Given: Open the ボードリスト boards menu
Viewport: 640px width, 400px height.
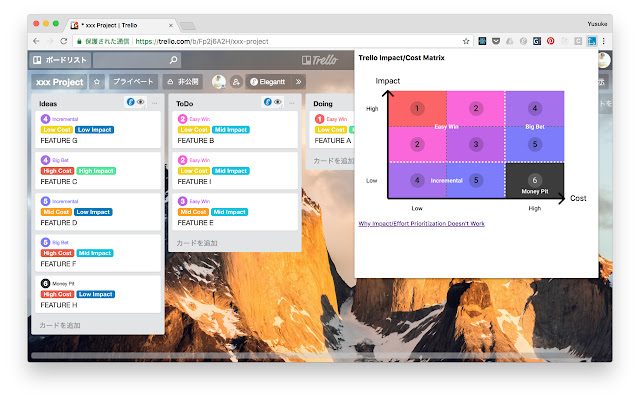Looking at the screenshot, I should (x=60, y=60).
